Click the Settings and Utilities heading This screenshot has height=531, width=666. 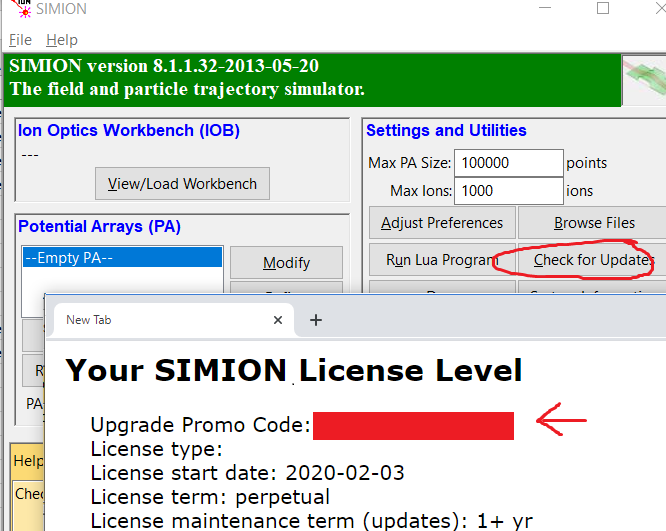coord(446,130)
